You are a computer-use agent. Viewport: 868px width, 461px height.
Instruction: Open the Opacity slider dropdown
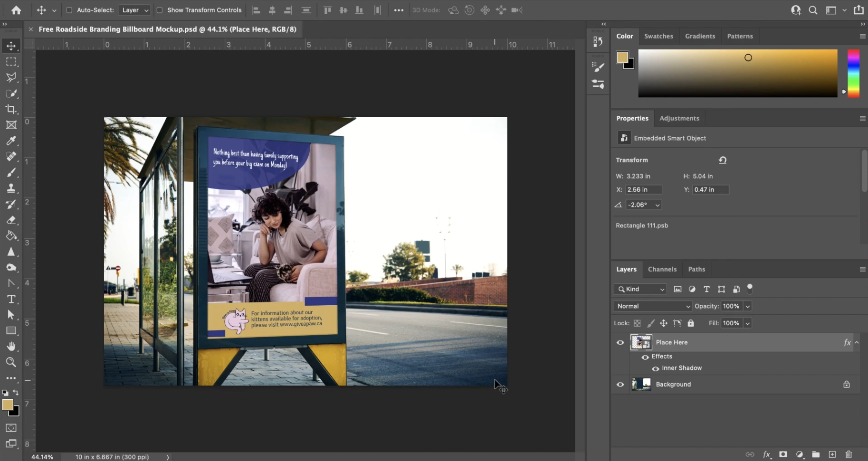(747, 306)
